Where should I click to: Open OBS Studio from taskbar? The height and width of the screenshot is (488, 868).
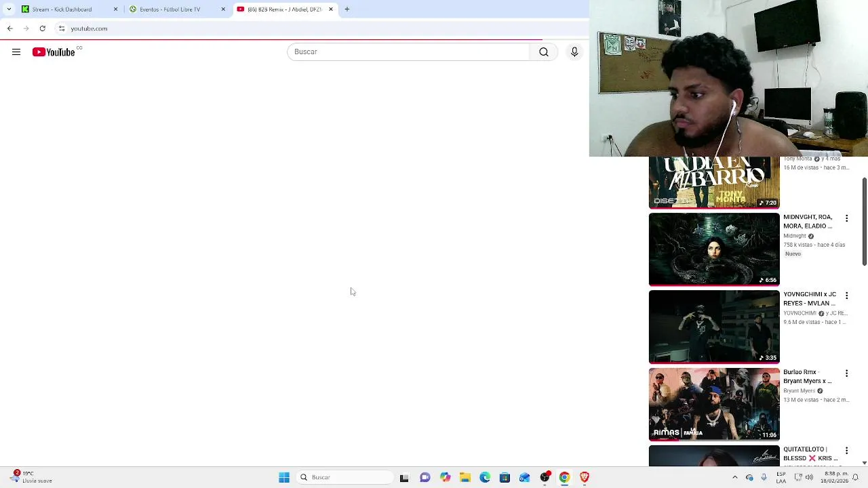click(545, 478)
